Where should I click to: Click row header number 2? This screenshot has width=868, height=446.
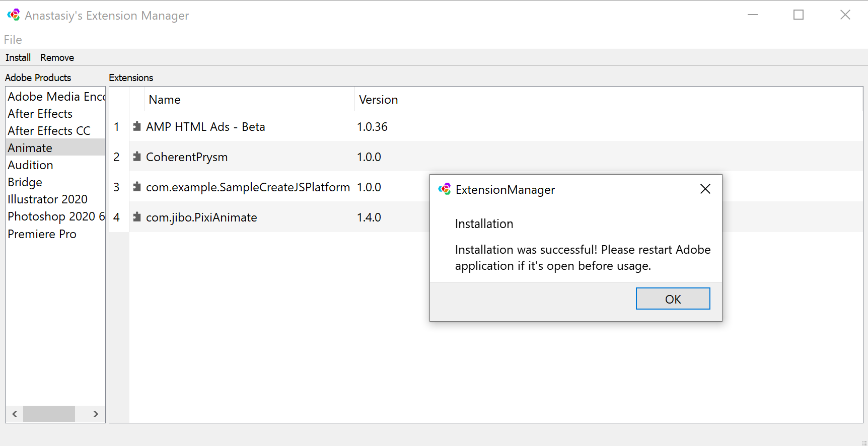(x=117, y=157)
